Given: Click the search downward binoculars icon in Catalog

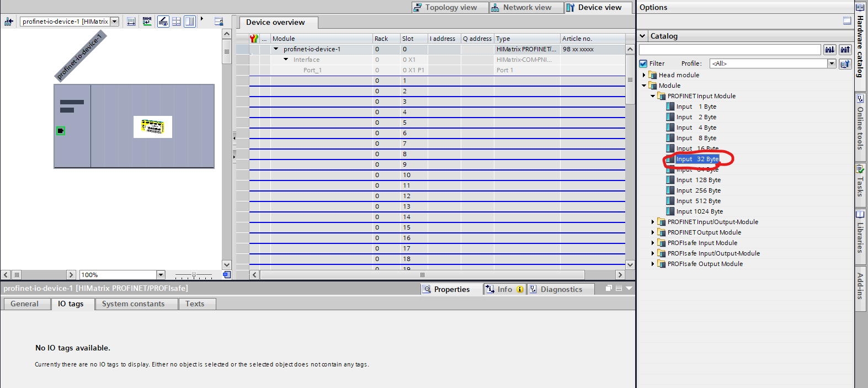Looking at the screenshot, I should pyautogui.click(x=829, y=50).
